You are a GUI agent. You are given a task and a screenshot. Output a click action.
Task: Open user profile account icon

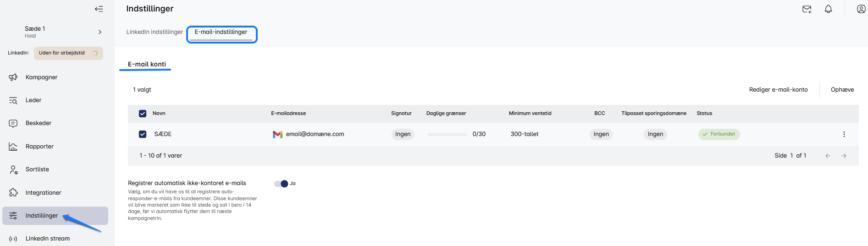(x=861, y=9)
